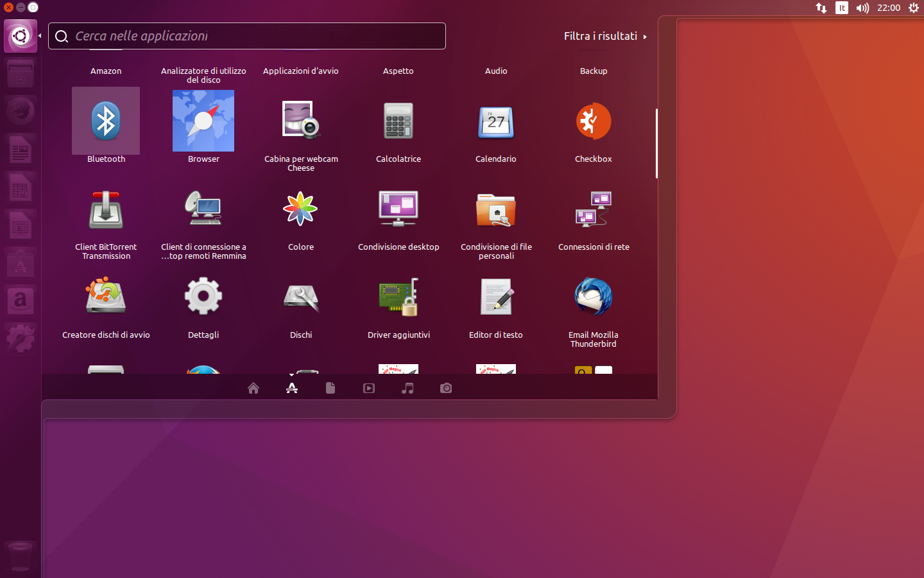This screenshot has width=924, height=578.
Task: Switch to the Files lens
Action: pos(330,388)
